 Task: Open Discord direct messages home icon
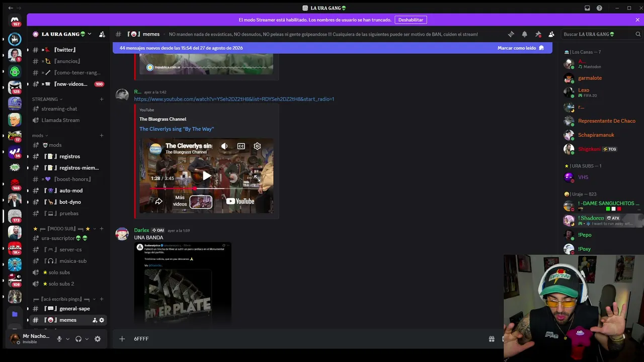tap(15, 20)
